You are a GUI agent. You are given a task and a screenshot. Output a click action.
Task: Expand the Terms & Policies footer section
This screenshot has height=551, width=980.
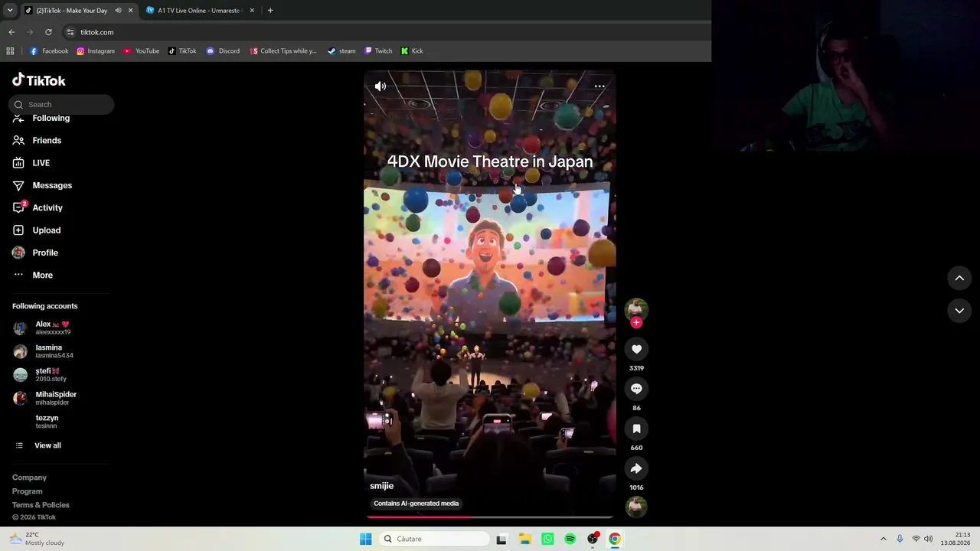41,505
